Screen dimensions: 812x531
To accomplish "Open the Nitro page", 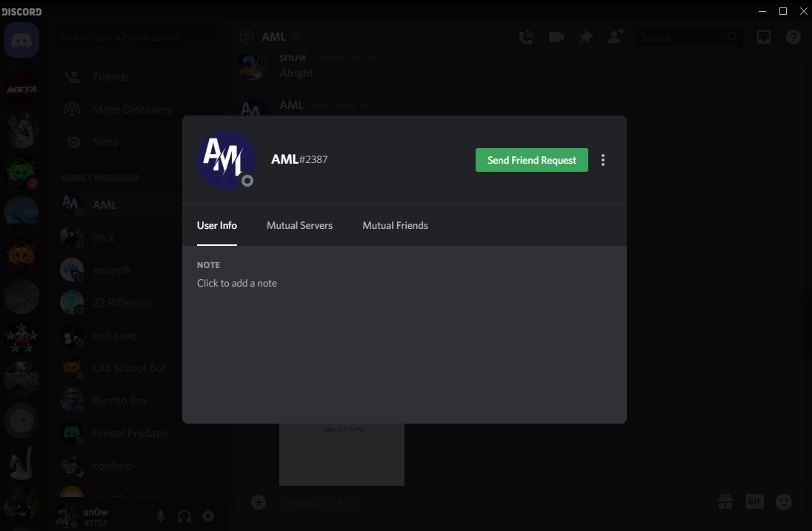I will [137, 141].
